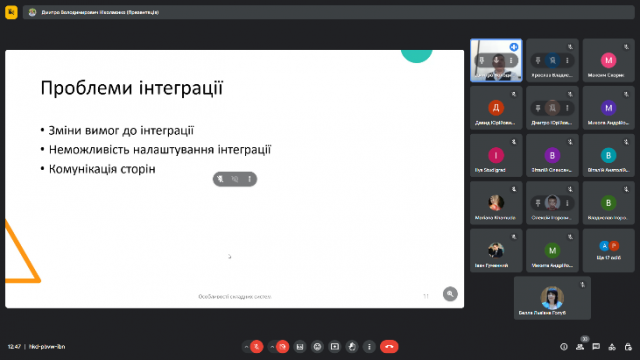The image size is (640, 360).
Task: Open audio settings chevron next to microphone
Action: click(x=246, y=347)
